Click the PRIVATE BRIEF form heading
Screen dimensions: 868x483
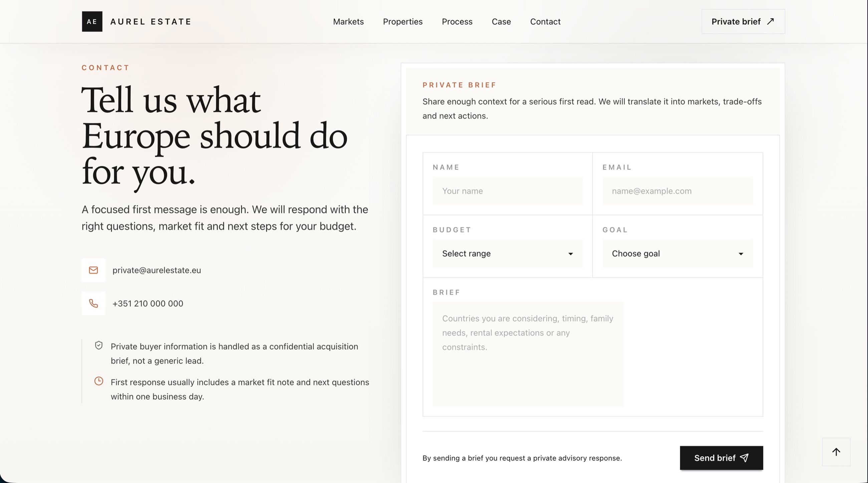click(459, 85)
